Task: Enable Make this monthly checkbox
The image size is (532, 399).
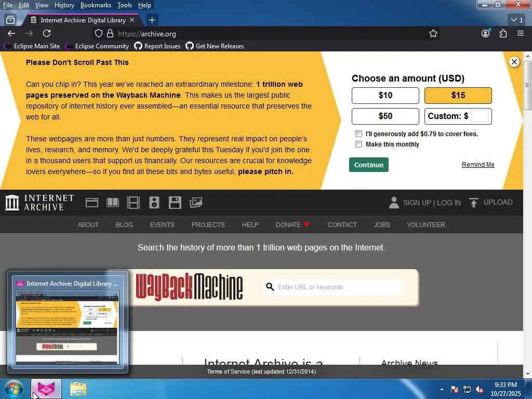Action: click(358, 144)
